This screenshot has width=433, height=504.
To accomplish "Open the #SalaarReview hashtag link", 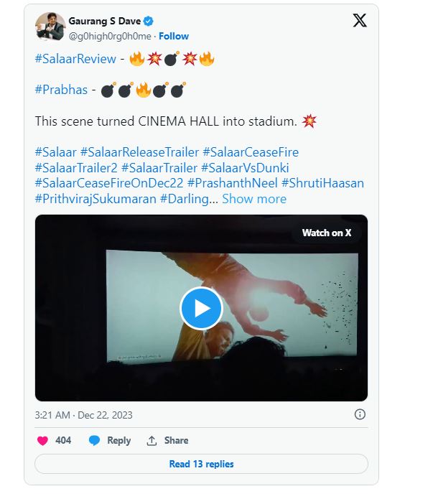I will tap(75, 59).
